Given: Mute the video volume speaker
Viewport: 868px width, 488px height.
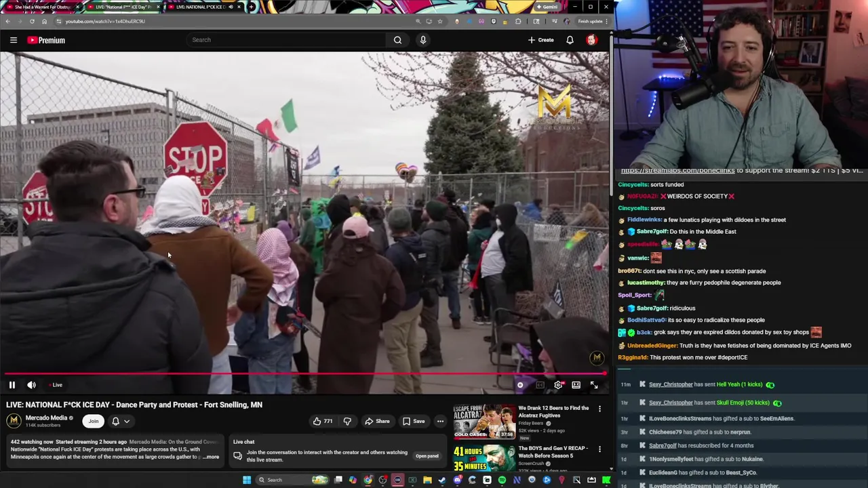Looking at the screenshot, I should click(31, 385).
